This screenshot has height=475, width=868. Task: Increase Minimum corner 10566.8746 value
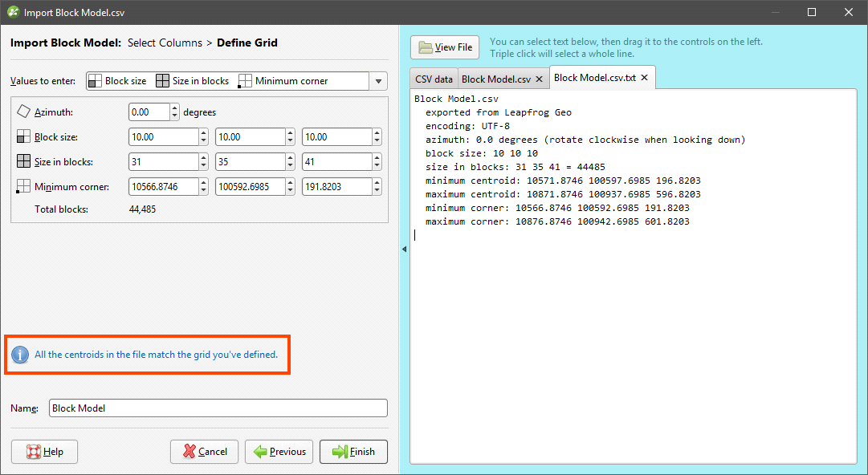[x=204, y=182]
